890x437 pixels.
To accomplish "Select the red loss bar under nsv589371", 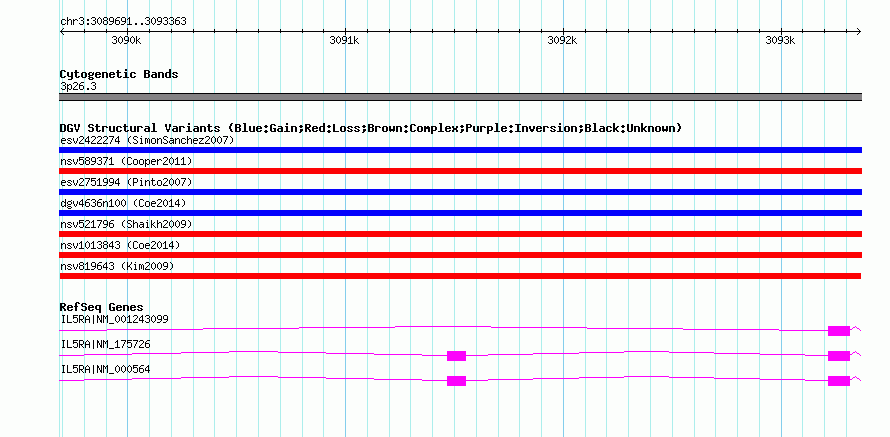I will [460, 171].
